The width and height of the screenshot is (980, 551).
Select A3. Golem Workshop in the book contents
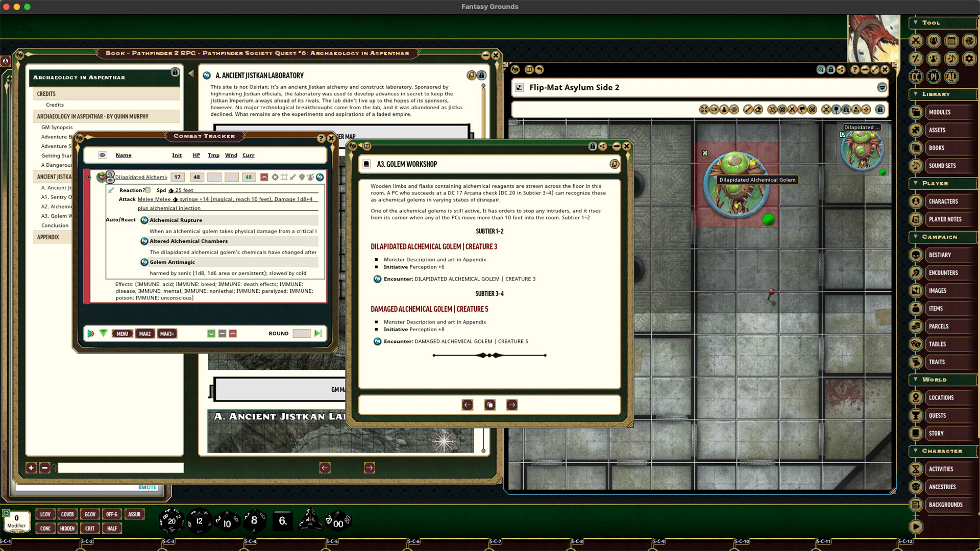[x=56, y=216]
